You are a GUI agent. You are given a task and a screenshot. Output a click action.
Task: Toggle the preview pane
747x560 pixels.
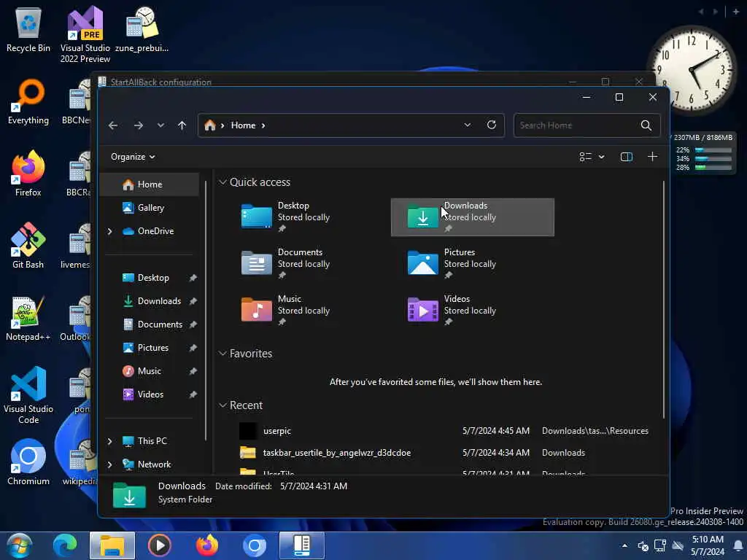pos(627,157)
